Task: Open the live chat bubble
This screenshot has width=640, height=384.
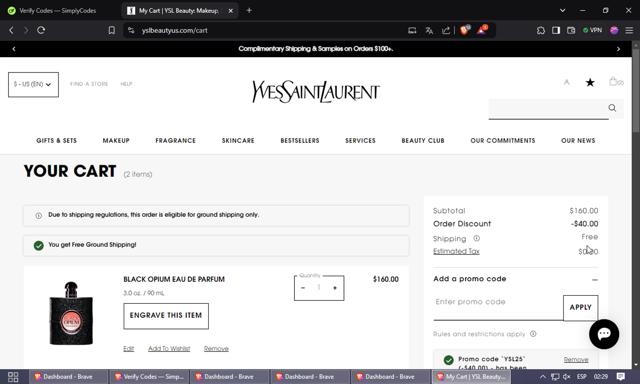Action: tap(604, 334)
